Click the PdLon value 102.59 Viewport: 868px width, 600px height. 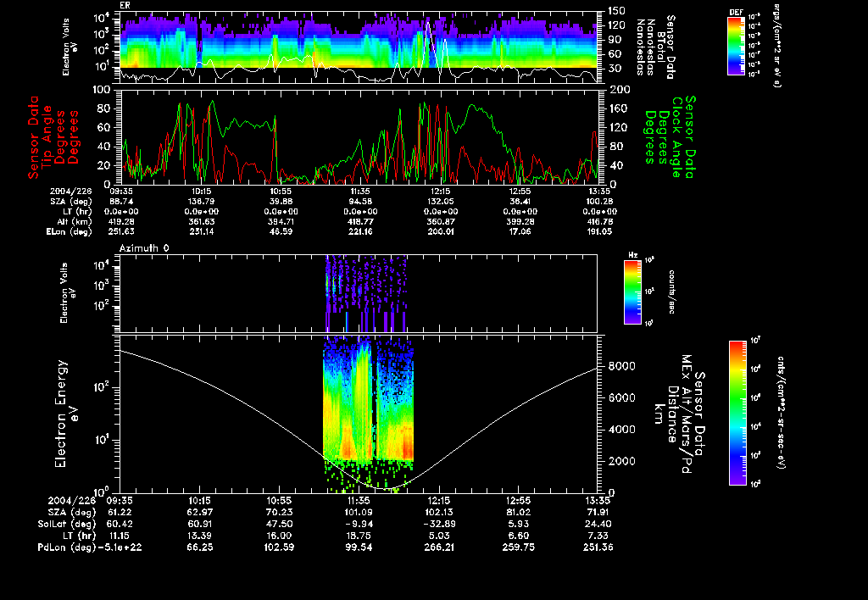pos(278,547)
